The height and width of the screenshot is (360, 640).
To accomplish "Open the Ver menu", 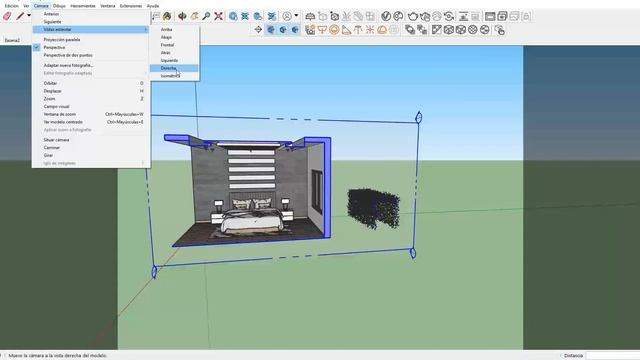I will (26, 6).
